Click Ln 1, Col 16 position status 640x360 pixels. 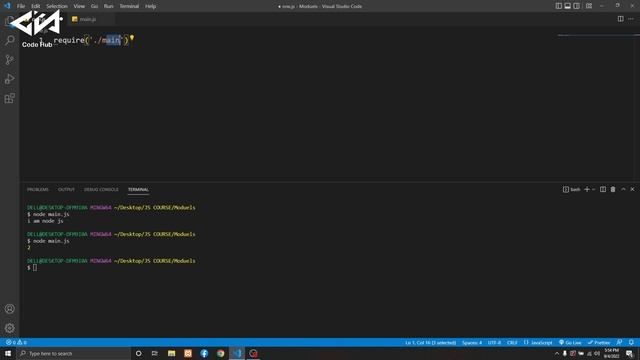pos(431,342)
